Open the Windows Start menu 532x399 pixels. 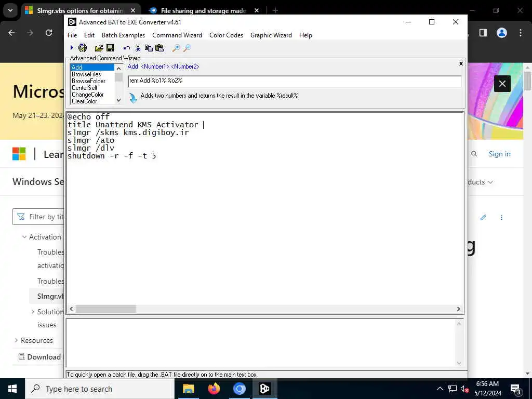12,389
